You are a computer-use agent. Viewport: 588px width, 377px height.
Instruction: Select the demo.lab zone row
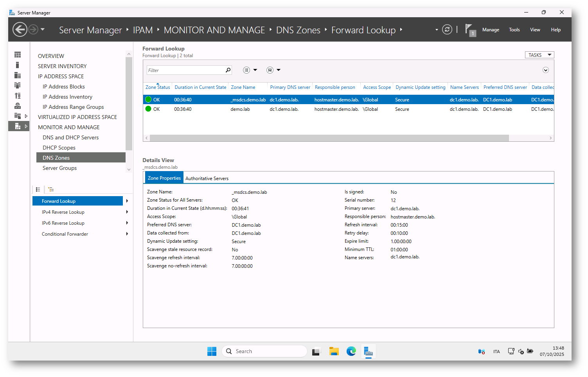(240, 109)
